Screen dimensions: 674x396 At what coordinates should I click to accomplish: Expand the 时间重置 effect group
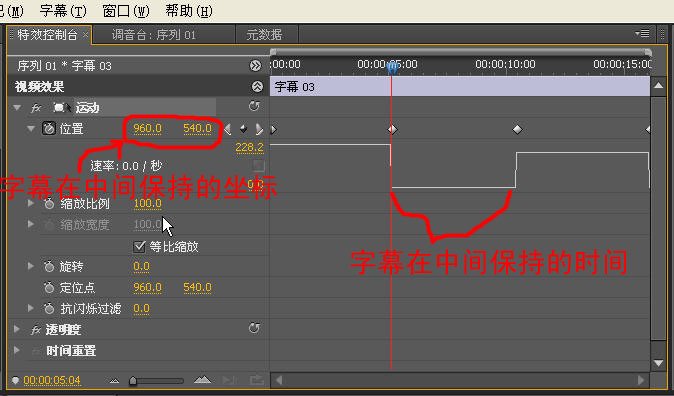click(x=17, y=350)
